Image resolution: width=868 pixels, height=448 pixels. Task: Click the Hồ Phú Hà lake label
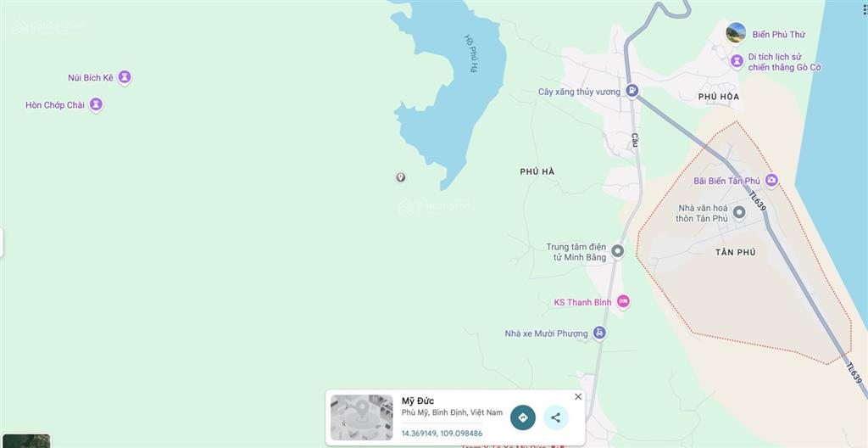click(x=471, y=53)
